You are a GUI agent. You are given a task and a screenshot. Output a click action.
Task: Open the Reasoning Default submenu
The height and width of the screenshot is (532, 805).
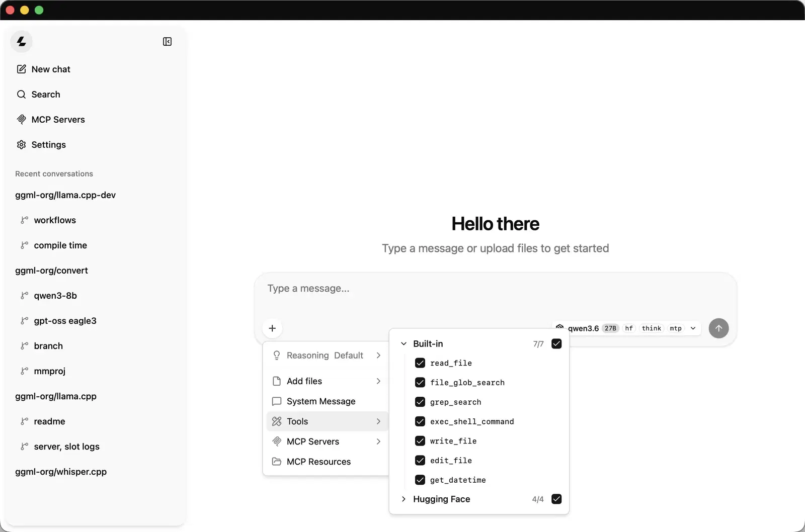point(327,356)
